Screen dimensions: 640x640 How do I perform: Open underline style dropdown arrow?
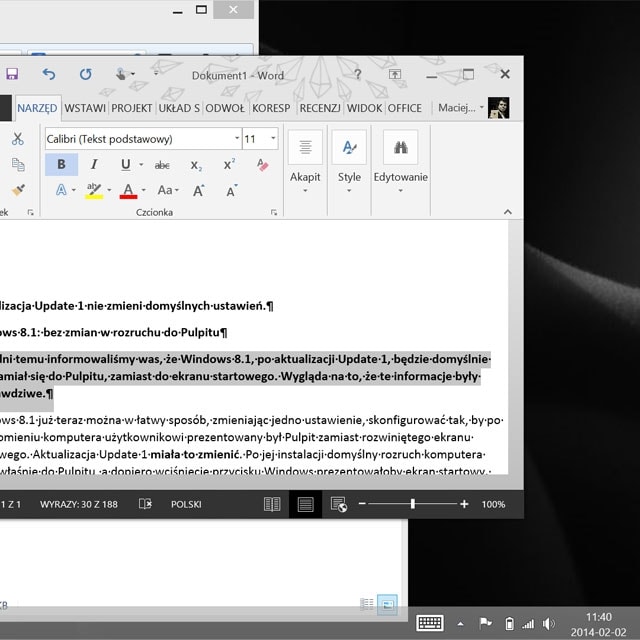[141, 165]
